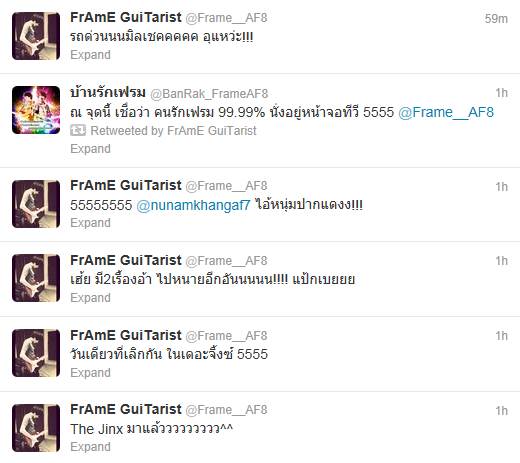Screen dimensions: 520x463
Task: Click the 59m timestamp
Action: pos(496,19)
